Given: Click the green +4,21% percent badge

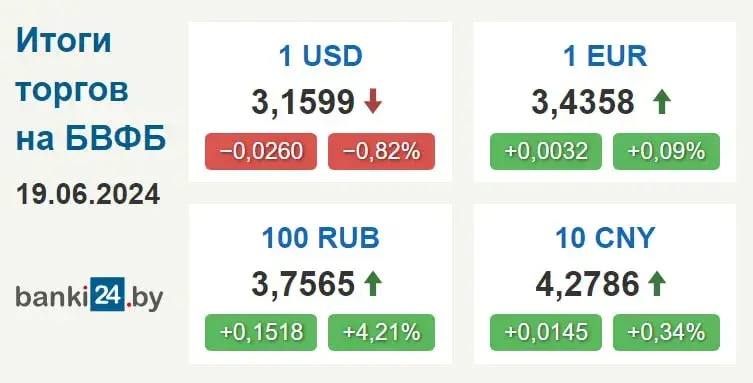Looking at the screenshot, I should point(381,332).
